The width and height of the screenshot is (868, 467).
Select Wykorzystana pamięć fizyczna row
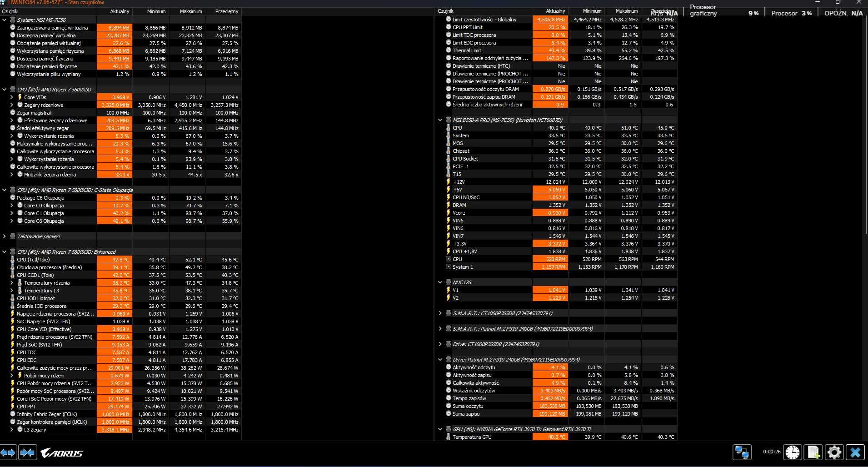[x=121, y=51]
